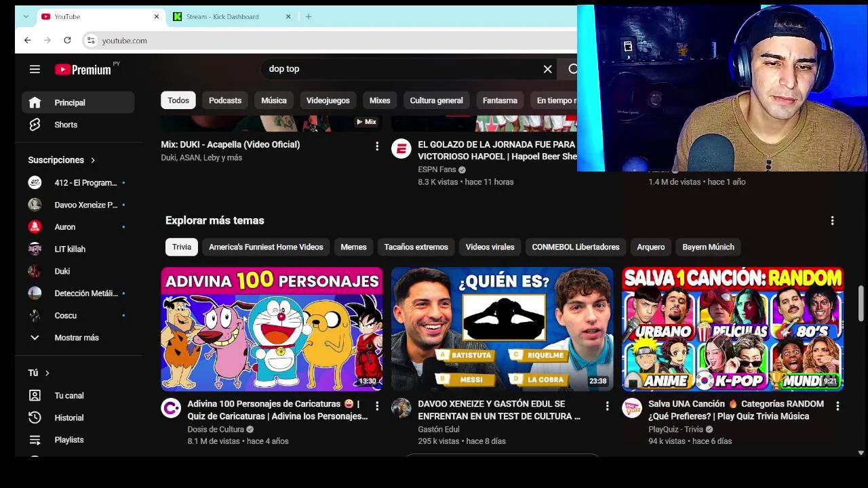
Task: Click the page vertical scrollbar thumb
Action: 861,304
